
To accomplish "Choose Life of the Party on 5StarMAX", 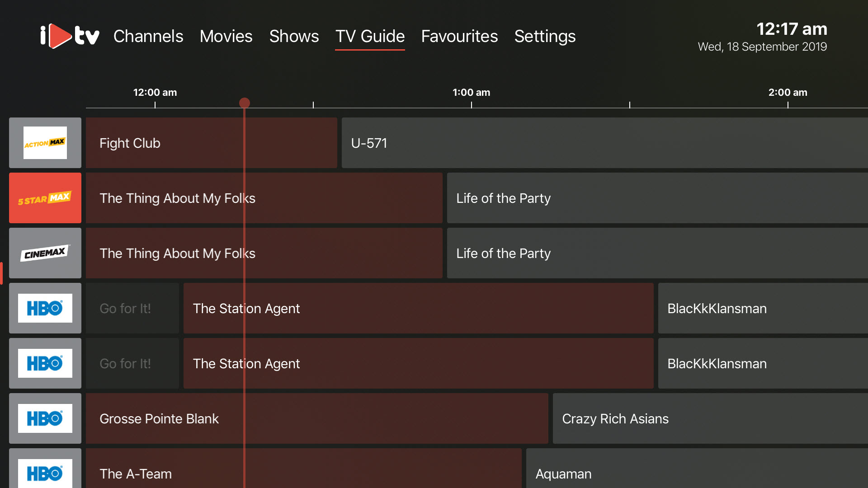I will tap(657, 198).
